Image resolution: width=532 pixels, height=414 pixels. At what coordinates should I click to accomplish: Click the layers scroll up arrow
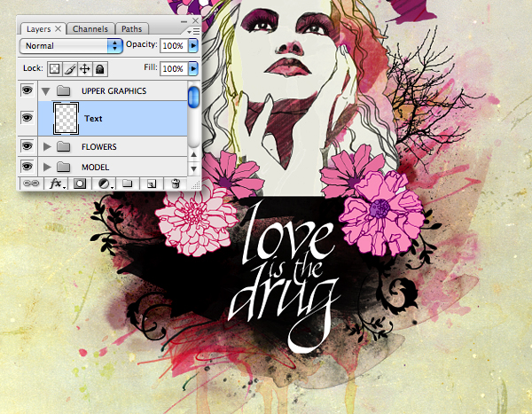click(193, 154)
